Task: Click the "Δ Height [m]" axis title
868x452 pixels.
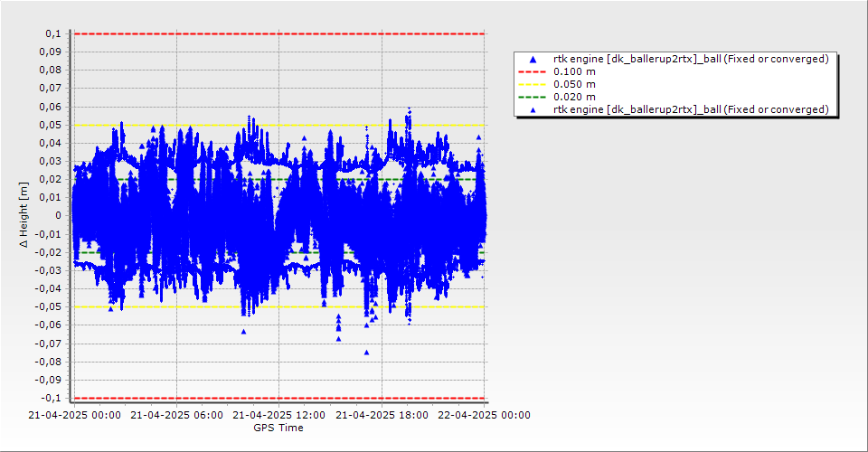Action: [x=24, y=215]
